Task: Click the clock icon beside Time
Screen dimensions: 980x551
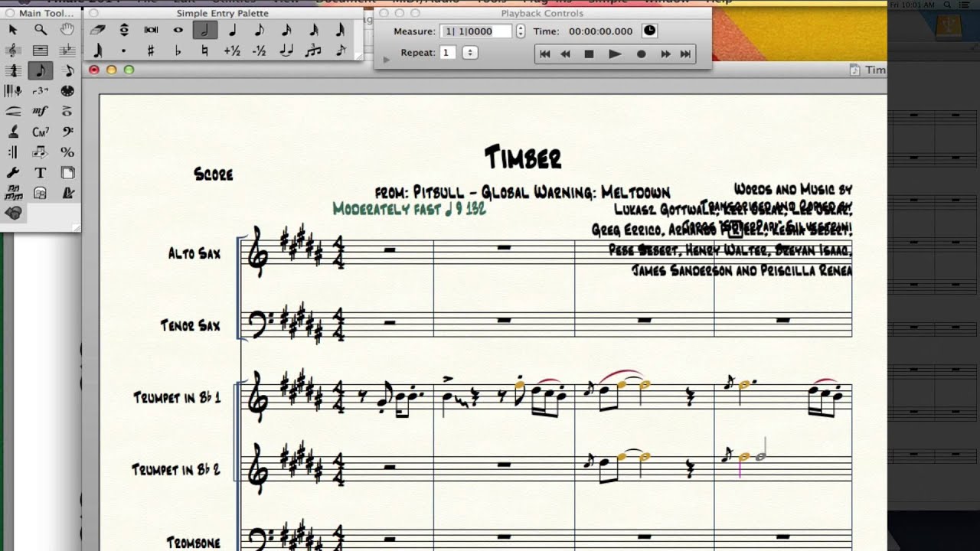Action: pyautogui.click(x=648, y=31)
